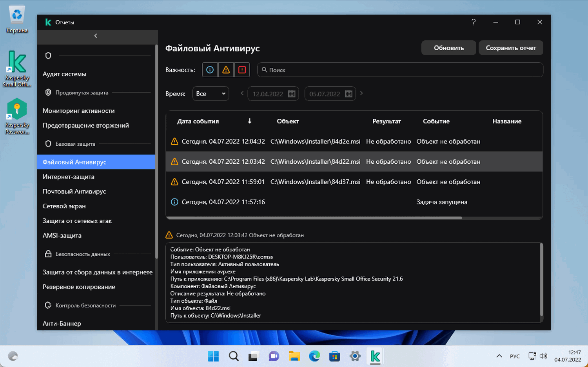This screenshot has height=367, width=588.
Task: Toggle the informational severity filter icon
Action: 210,70
